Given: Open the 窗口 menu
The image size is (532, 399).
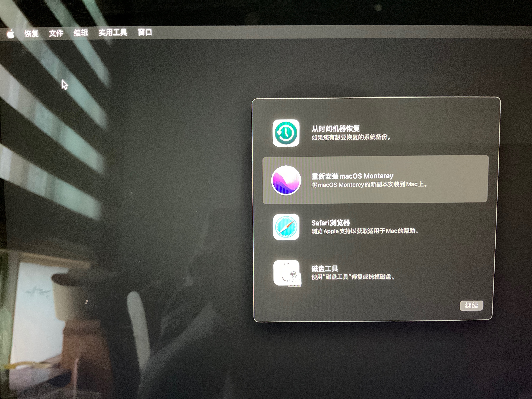Looking at the screenshot, I should tap(145, 32).
